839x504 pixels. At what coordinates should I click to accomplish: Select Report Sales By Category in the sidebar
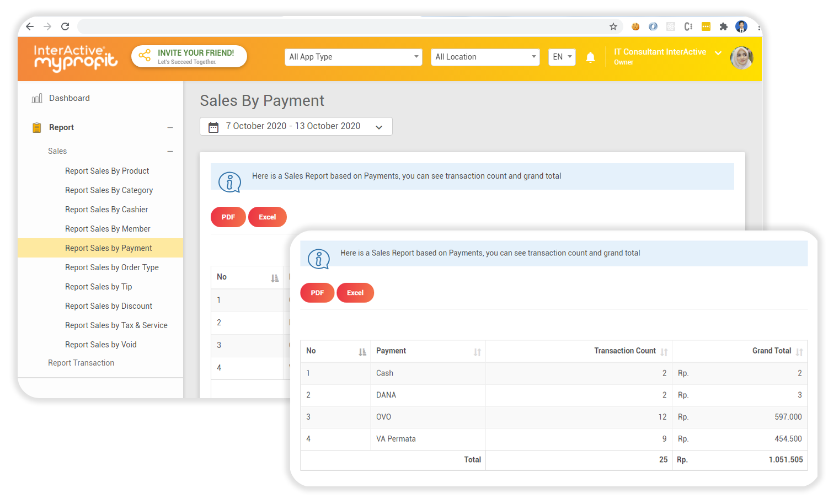[109, 190]
